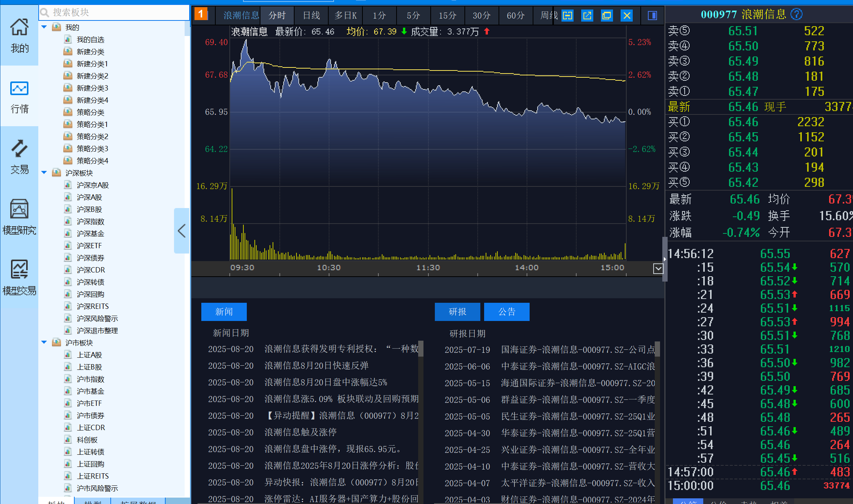This screenshot has height=504, width=853.
Task: Open 沪深转债 block
Action: click(90, 282)
